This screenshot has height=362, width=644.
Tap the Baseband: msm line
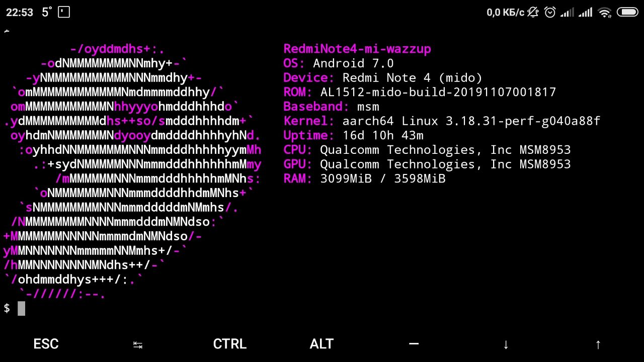[x=331, y=107]
